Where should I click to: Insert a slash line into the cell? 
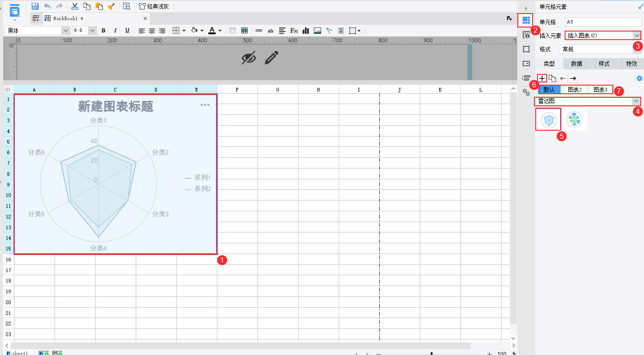pos(329,31)
